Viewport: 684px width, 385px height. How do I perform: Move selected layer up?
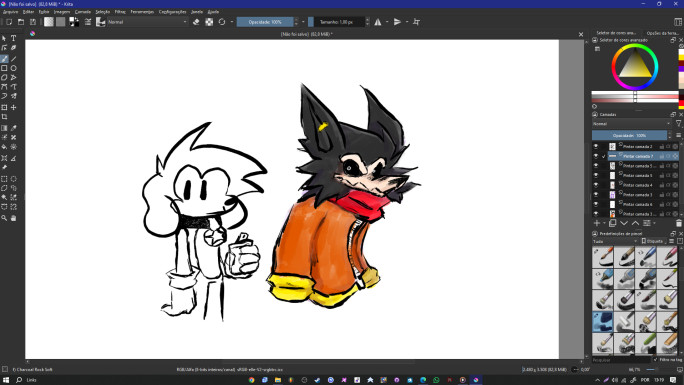click(635, 223)
